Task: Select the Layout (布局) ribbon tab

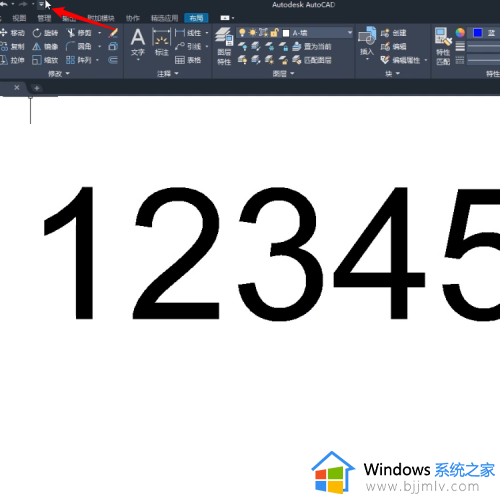Action: pyautogui.click(x=196, y=18)
